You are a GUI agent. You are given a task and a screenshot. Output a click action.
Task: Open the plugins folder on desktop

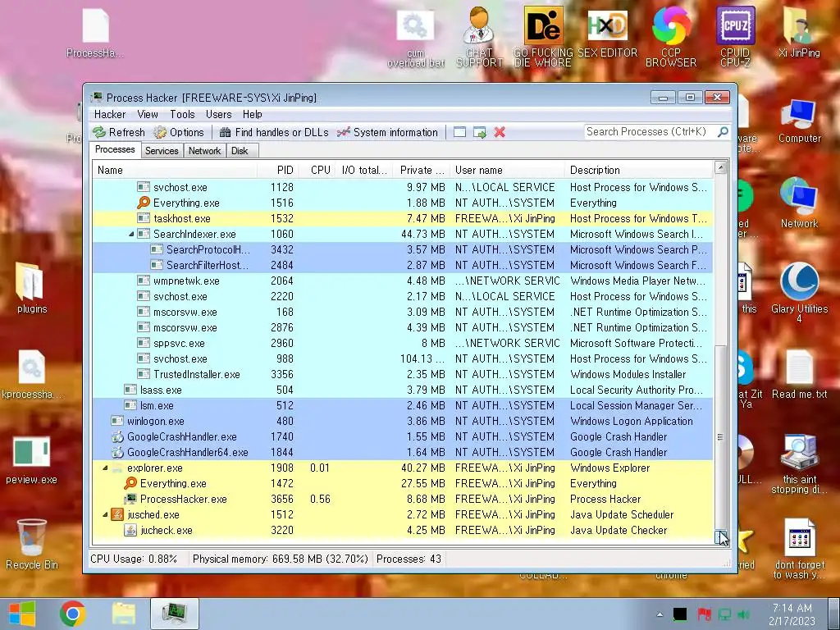pyautogui.click(x=32, y=288)
